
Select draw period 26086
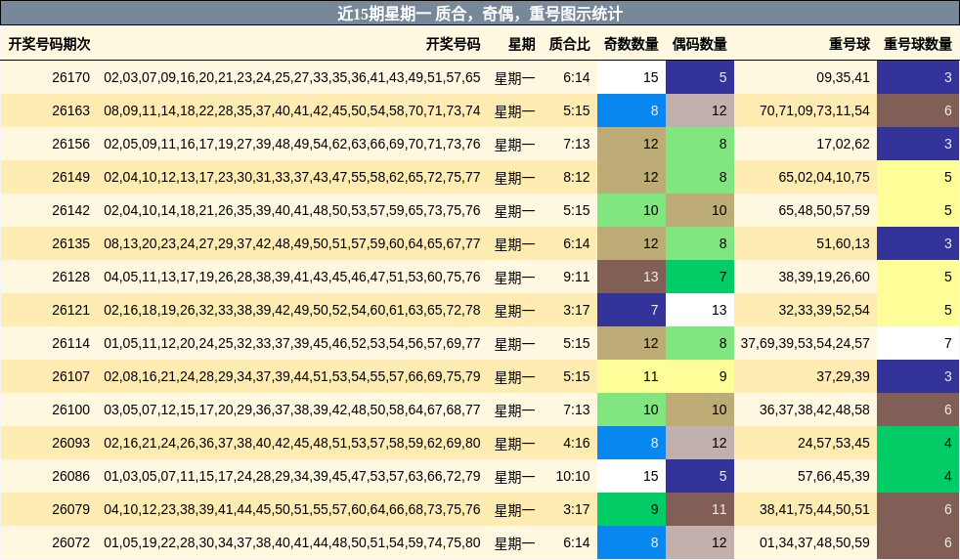click(71, 476)
